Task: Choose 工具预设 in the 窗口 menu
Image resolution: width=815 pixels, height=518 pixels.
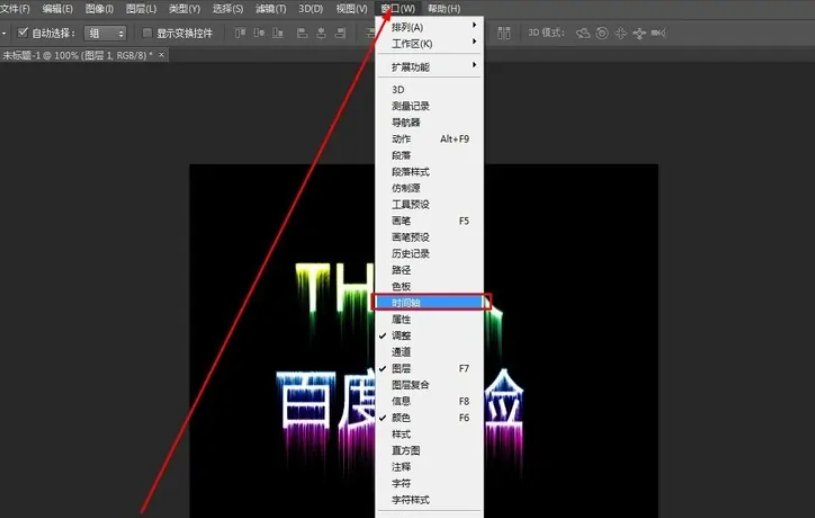Action: coord(429,204)
